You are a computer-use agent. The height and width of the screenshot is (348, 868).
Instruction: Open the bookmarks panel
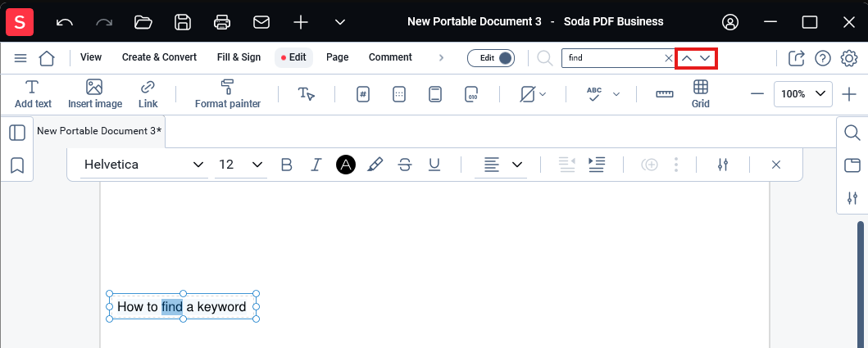click(x=17, y=165)
